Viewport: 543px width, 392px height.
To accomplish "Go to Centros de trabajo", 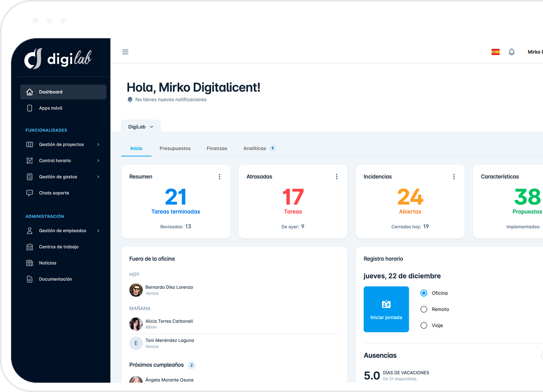I will [x=59, y=247].
